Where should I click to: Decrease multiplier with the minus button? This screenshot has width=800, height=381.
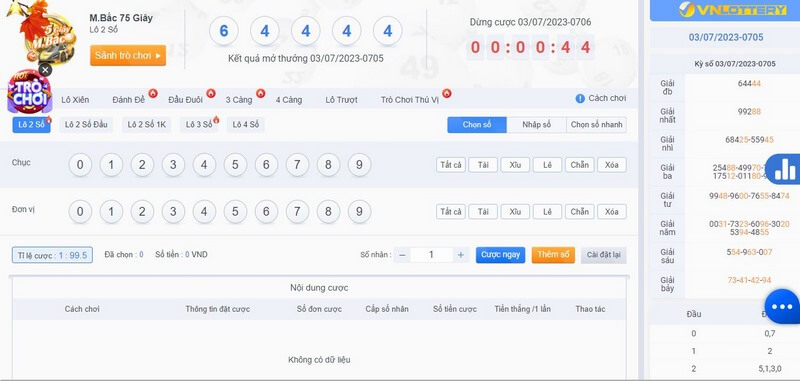pos(402,255)
